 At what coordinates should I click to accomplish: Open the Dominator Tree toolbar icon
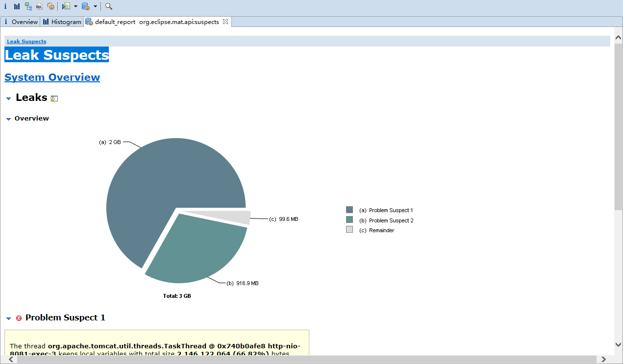coord(28,6)
